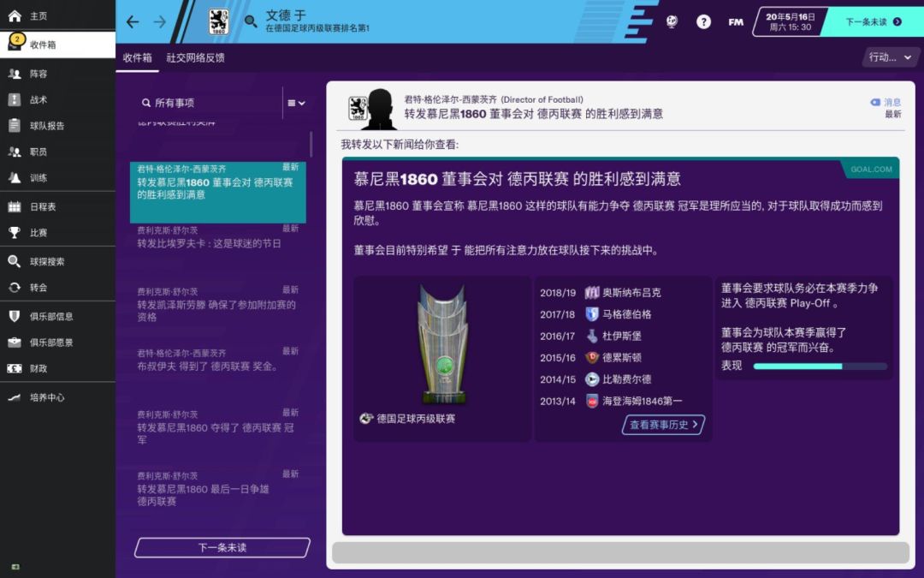
Task: Click the 下一条未读 continue button top right
Action: tap(874, 21)
